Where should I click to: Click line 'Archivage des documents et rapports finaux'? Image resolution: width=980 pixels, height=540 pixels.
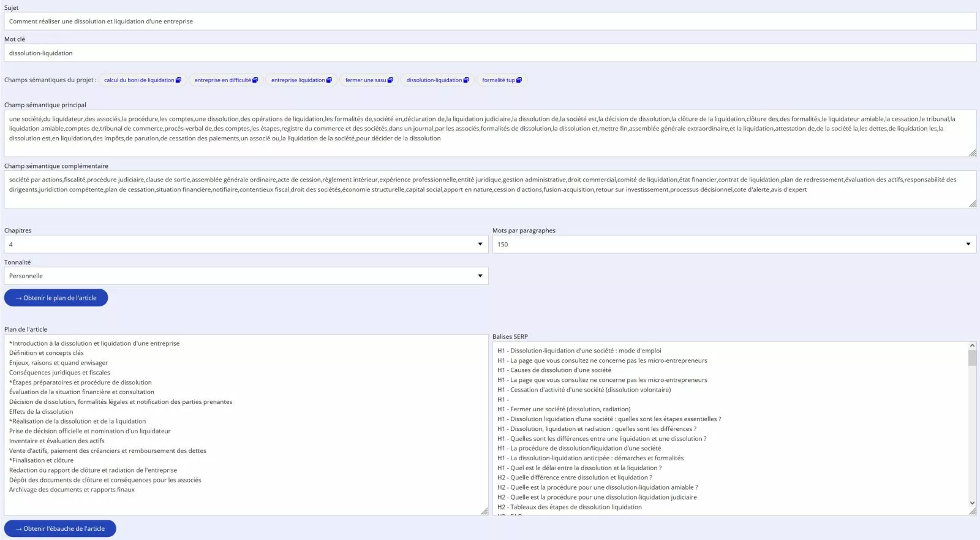72,490
